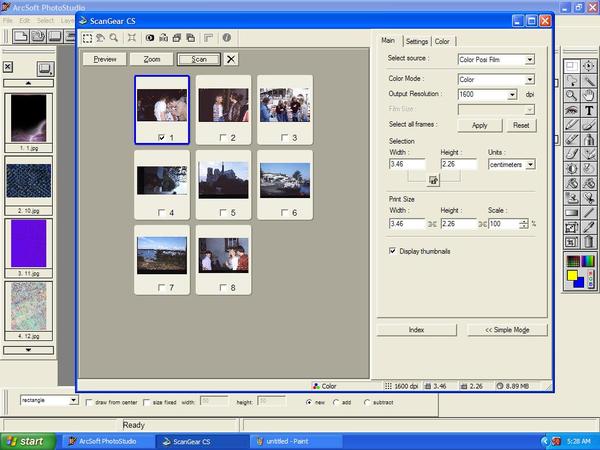Select the Bucket Fill tool in PhotoStudio palette

[x=572, y=183]
